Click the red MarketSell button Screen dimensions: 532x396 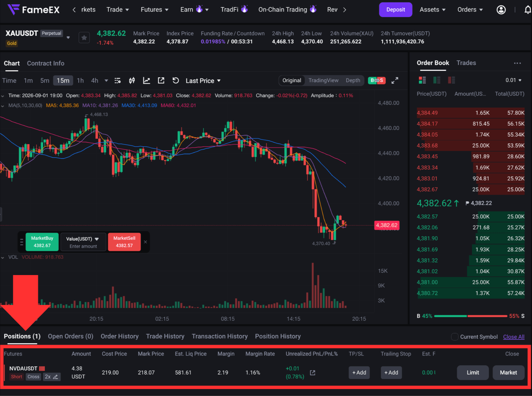click(124, 242)
